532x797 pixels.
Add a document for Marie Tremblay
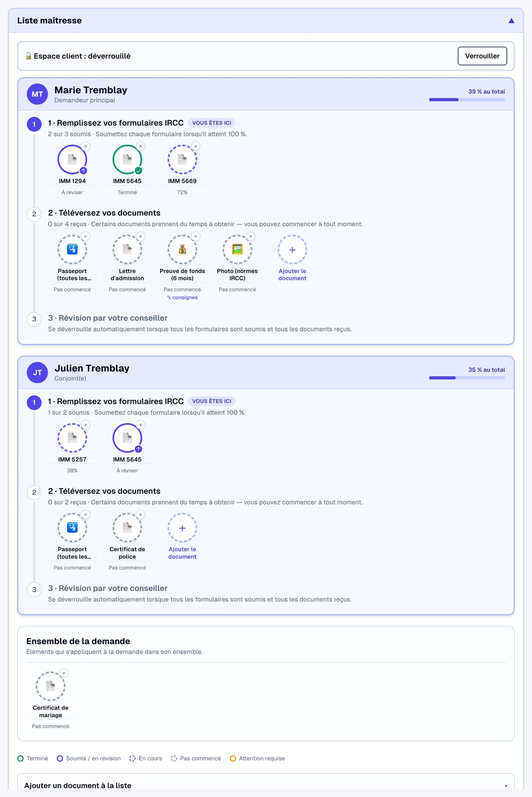[x=292, y=258]
